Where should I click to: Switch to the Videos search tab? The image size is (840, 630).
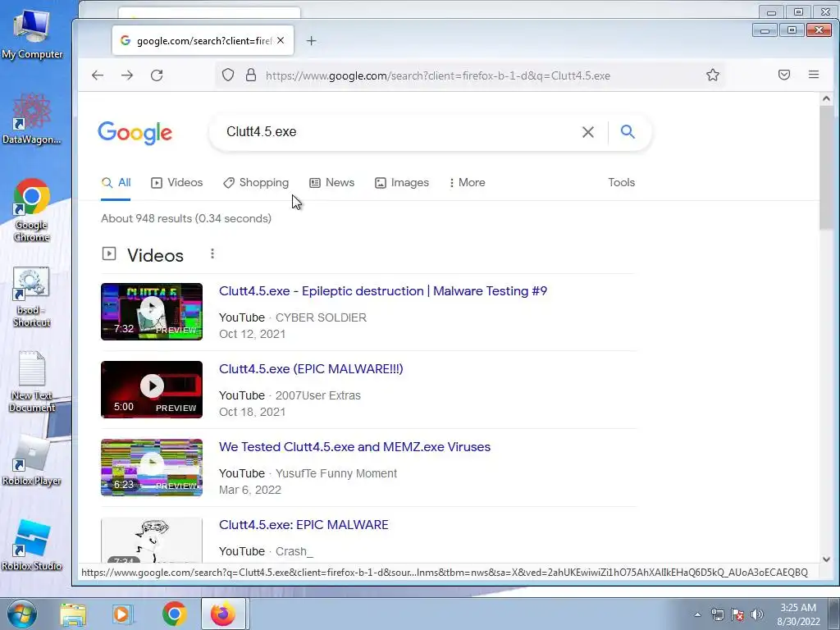(x=177, y=183)
